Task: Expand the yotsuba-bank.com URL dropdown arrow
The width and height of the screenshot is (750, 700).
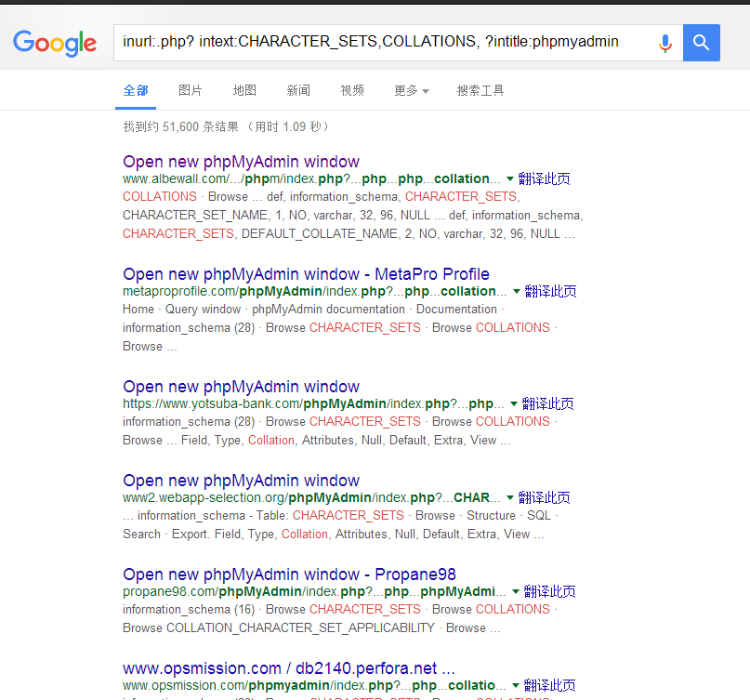Action: click(514, 403)
